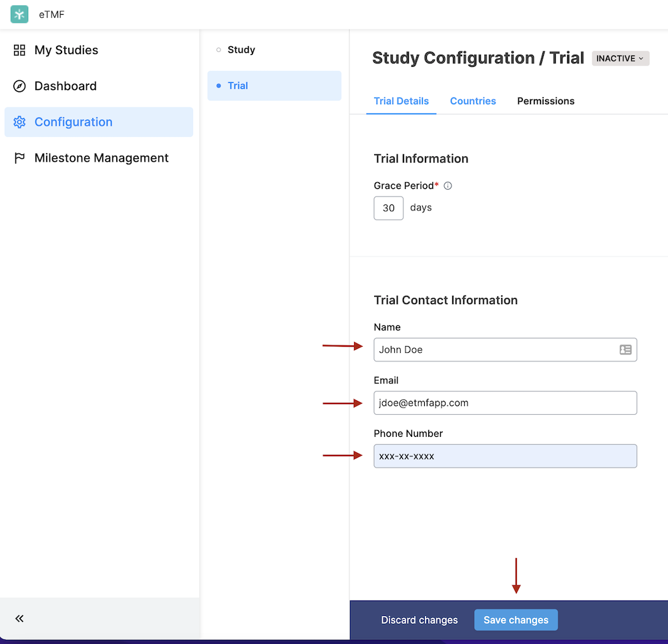
Task: Focus the Email input field
Action: coord(505,403)
